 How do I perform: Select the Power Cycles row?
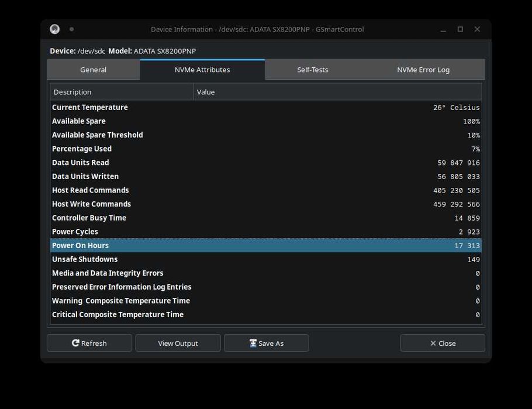(265, 232)
